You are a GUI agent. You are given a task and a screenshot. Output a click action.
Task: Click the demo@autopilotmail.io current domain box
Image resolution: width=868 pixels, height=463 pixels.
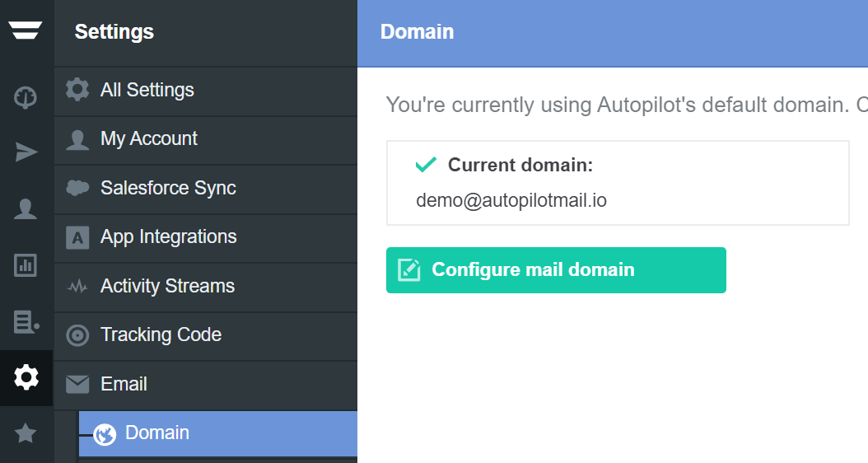coord(618,183)
